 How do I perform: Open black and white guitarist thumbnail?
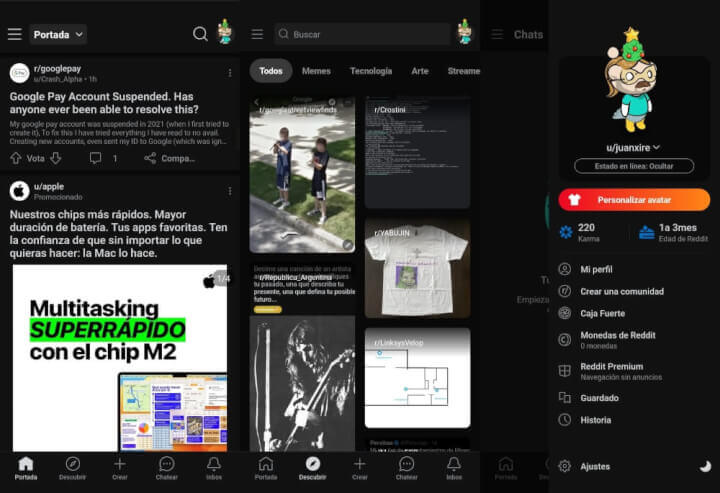[x=302, y=384]
